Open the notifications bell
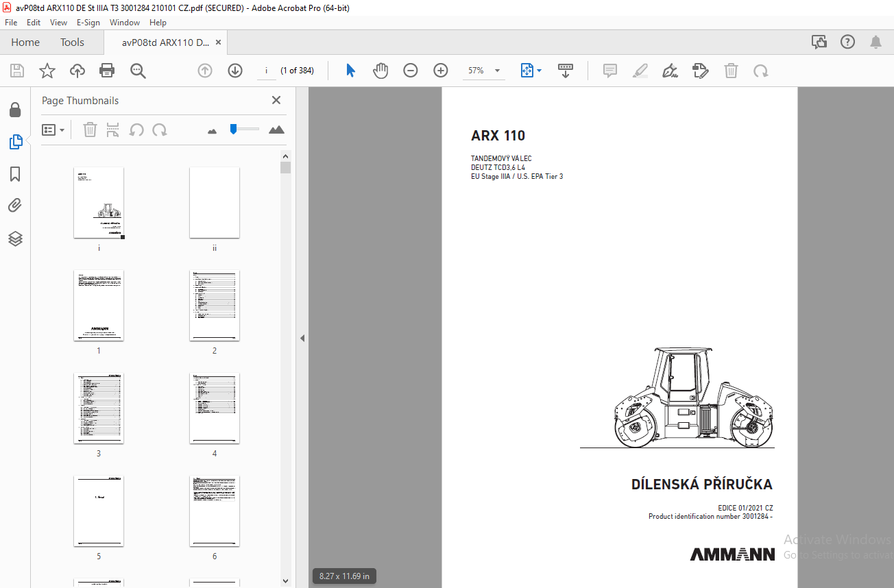This screenshot has width=894, height=588. click(876, 42)
